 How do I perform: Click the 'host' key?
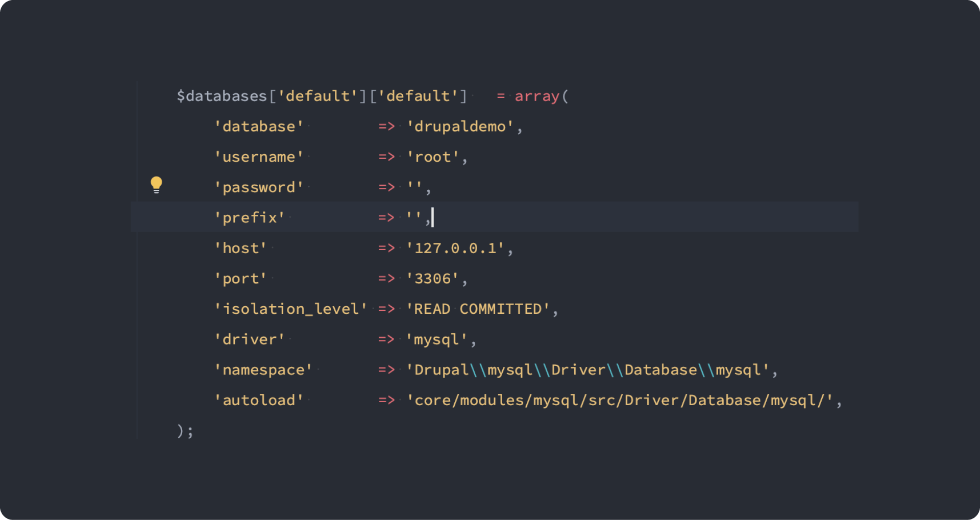pos(240,248)
